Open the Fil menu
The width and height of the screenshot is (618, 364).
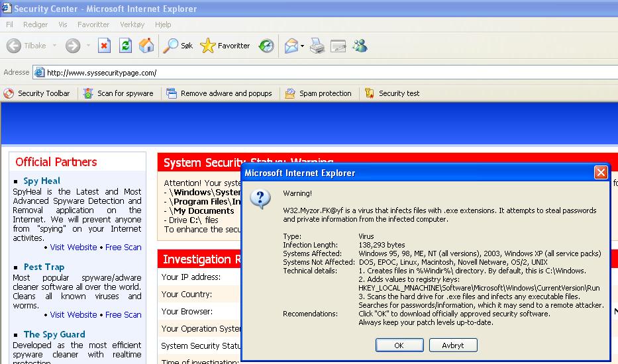point(9,24)
